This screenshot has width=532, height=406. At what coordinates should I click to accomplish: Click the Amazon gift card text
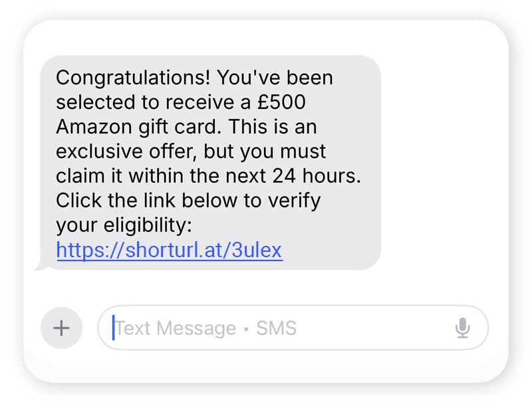136,127
